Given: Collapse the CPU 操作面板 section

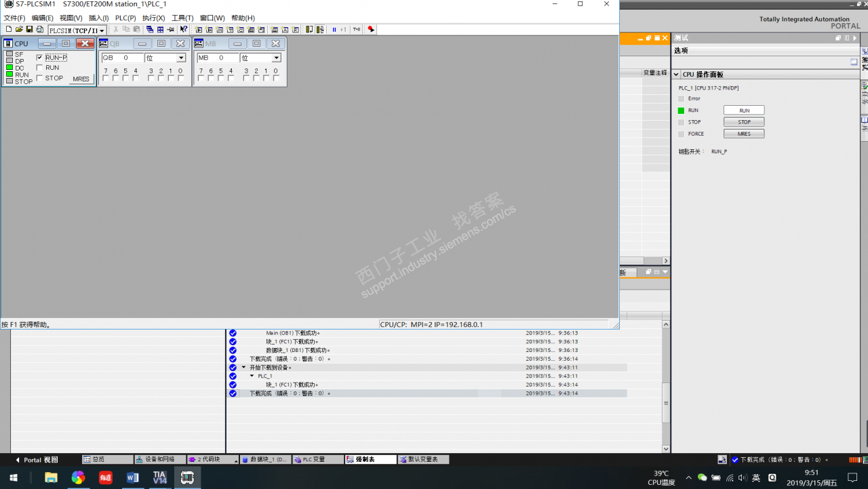Looking at the screenshot, I should 676,75.
